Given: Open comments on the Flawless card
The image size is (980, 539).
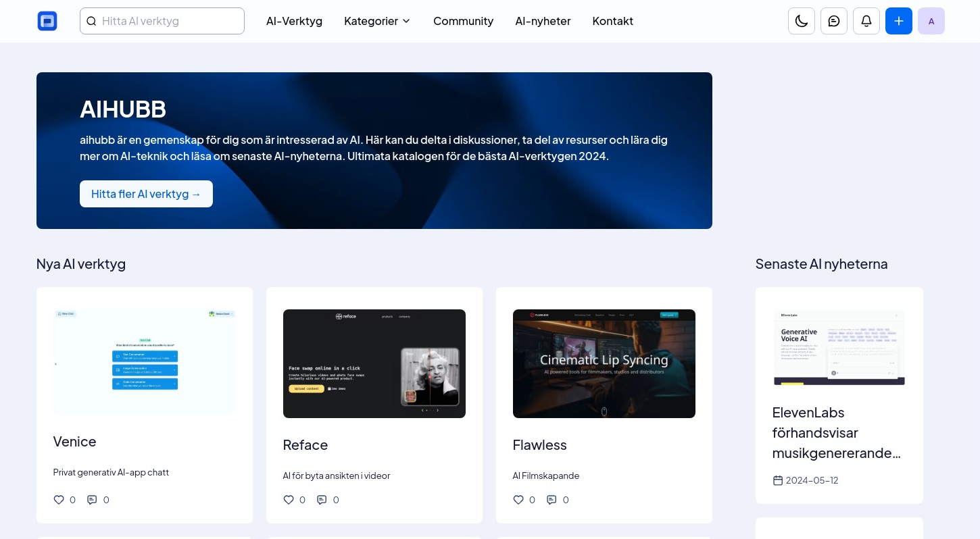Looking at the screenshot, I should (552, 500).
